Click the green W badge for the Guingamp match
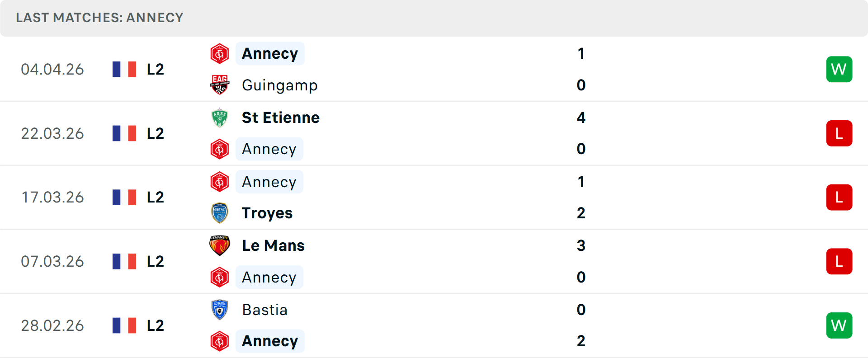The image size is (868, 358). pos(839,69)
